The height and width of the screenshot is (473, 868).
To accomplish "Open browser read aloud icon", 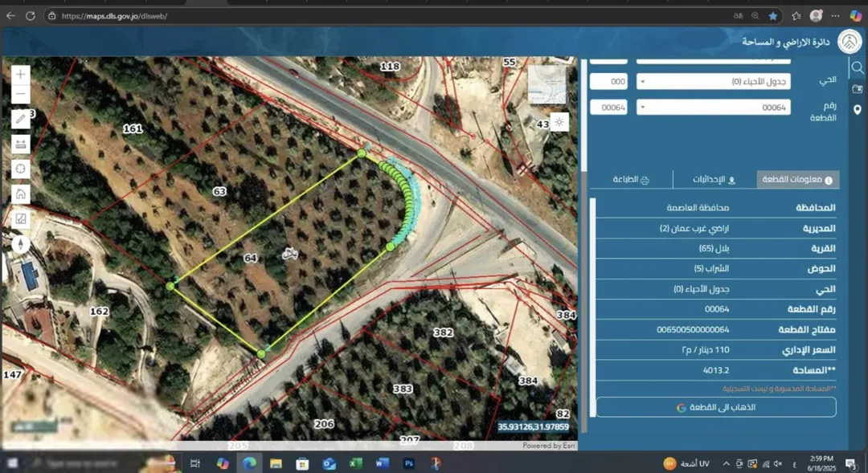I will tap(738, 16).
